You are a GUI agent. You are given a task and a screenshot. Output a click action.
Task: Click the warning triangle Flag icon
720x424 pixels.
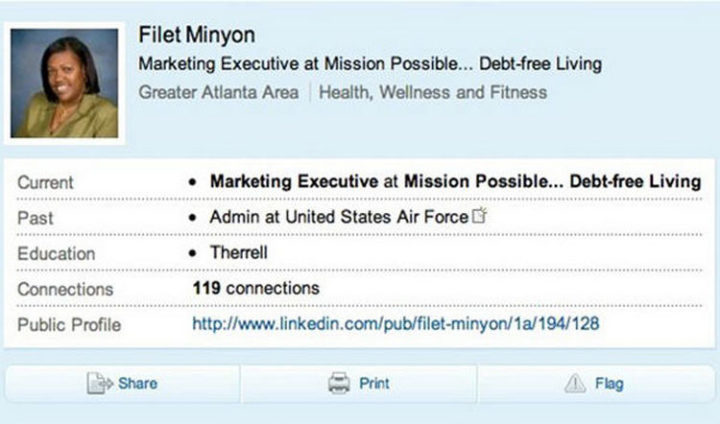575,383
